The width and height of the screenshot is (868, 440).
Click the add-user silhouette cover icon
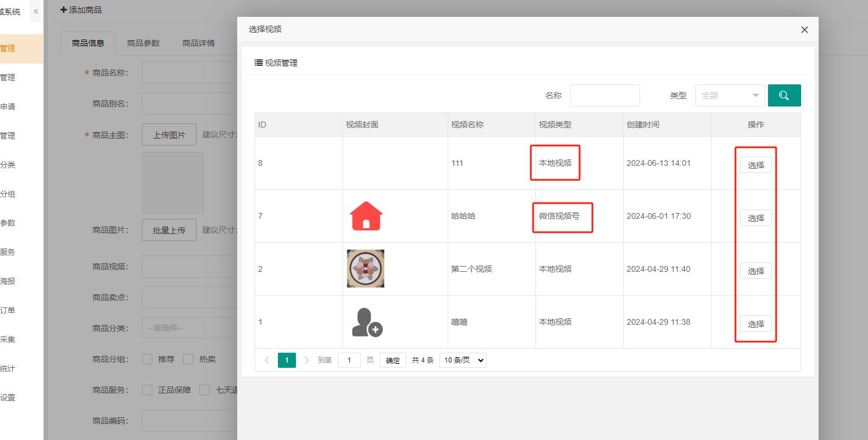click(367, 322)
